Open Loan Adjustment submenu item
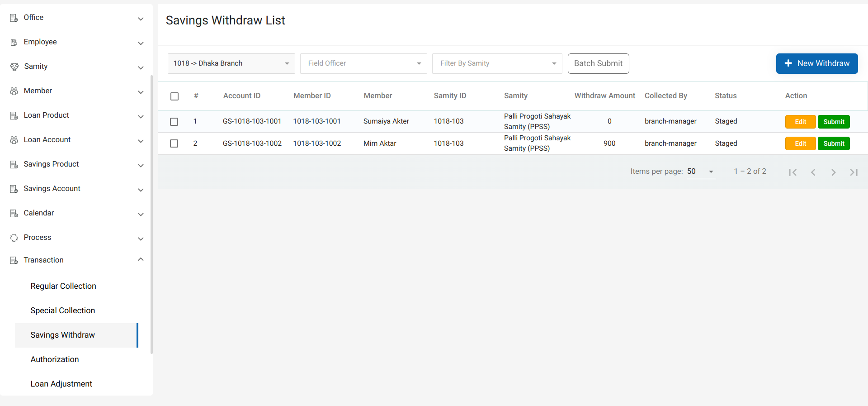 61,384
